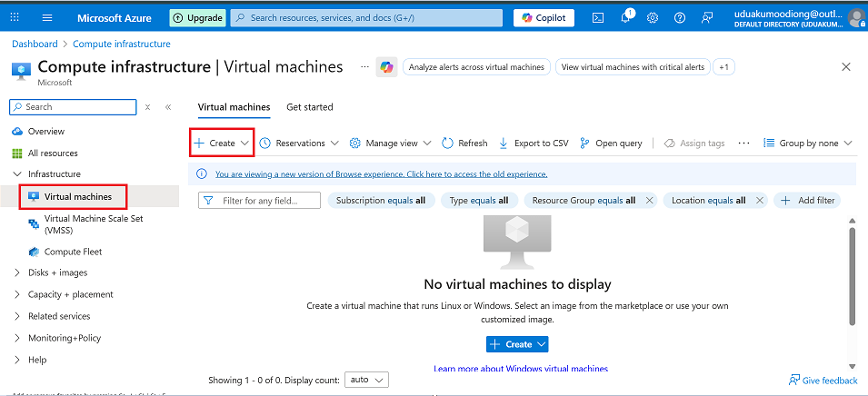Open the toolbar overflow ellipsis
The width and height of the screenshot is (868, 396).
pos(744,144)
